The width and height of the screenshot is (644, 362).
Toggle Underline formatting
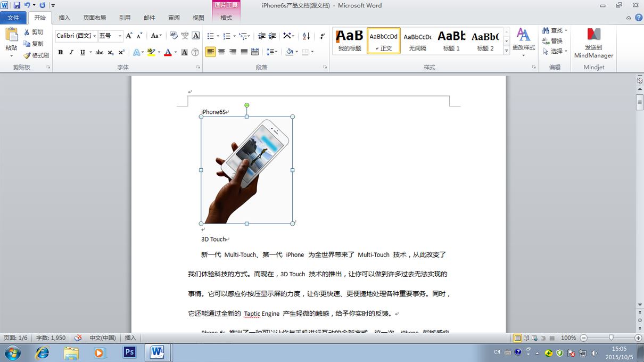82,52
